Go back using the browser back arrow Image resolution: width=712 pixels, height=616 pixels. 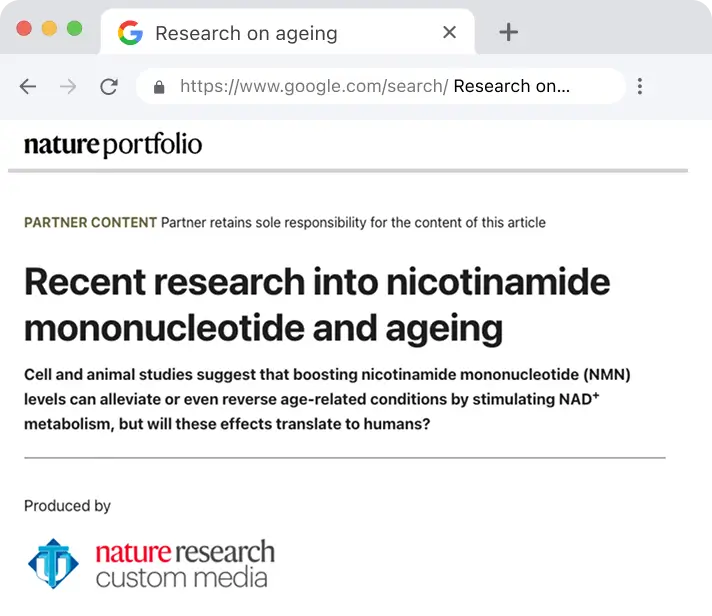point(28,87)
